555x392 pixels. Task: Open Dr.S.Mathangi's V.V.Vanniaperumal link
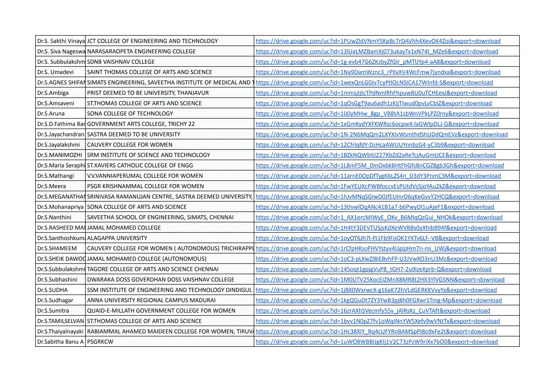coord(378,176)
